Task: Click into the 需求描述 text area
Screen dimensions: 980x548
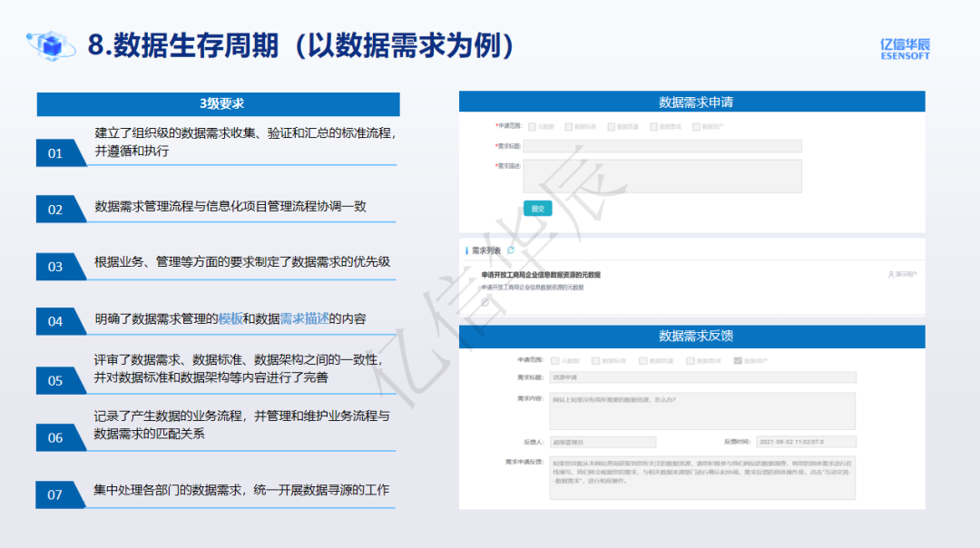Action: click(662, 176)
